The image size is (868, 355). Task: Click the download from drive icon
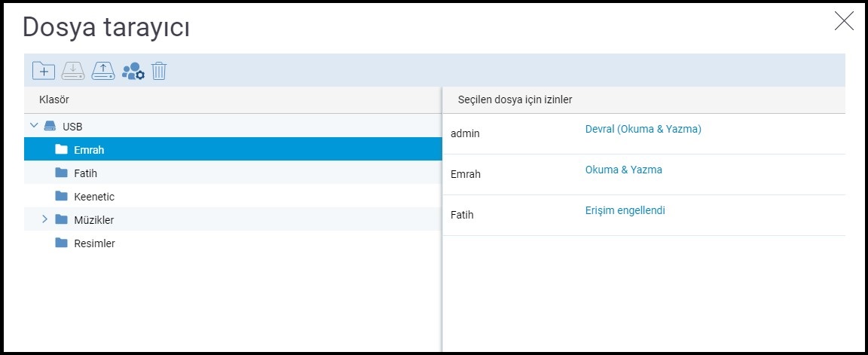coord(73,71)
